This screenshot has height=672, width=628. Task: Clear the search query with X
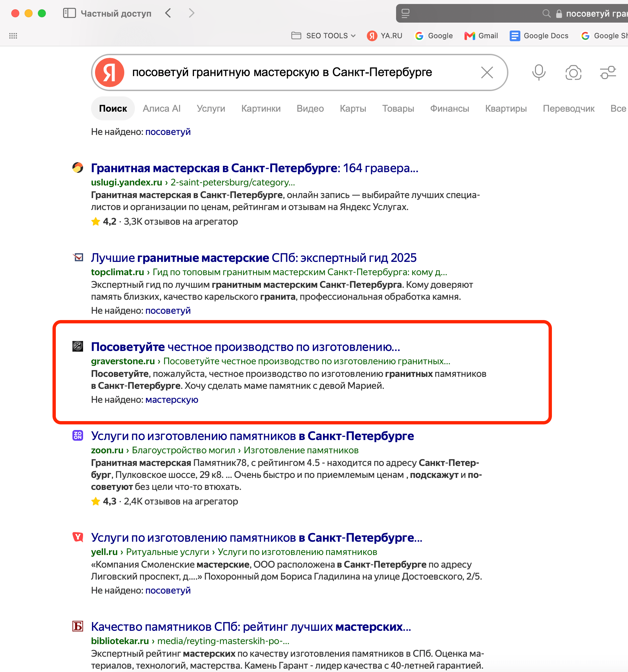coord(487,72)
